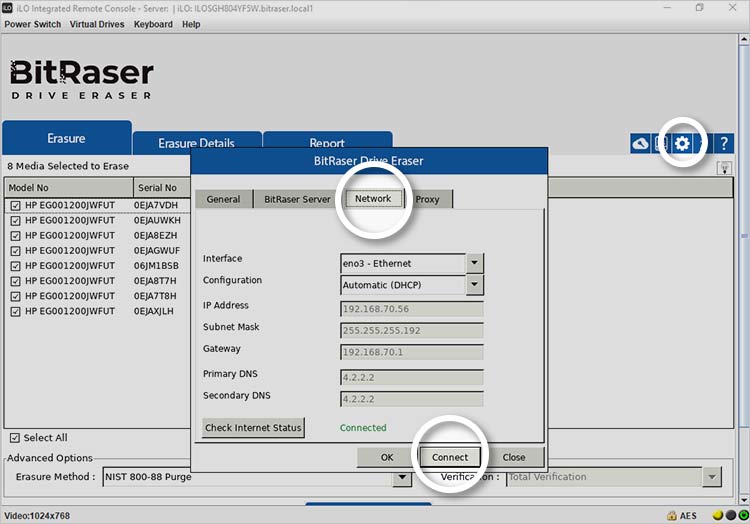Click the Video:1024x768 status text
Viewport: 750px width, 524px height.
click(37, 516)
